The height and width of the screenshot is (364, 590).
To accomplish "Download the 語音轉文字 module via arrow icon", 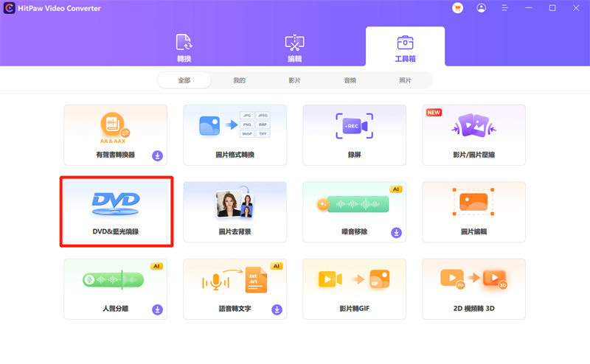I will click(x=277, y=309).
